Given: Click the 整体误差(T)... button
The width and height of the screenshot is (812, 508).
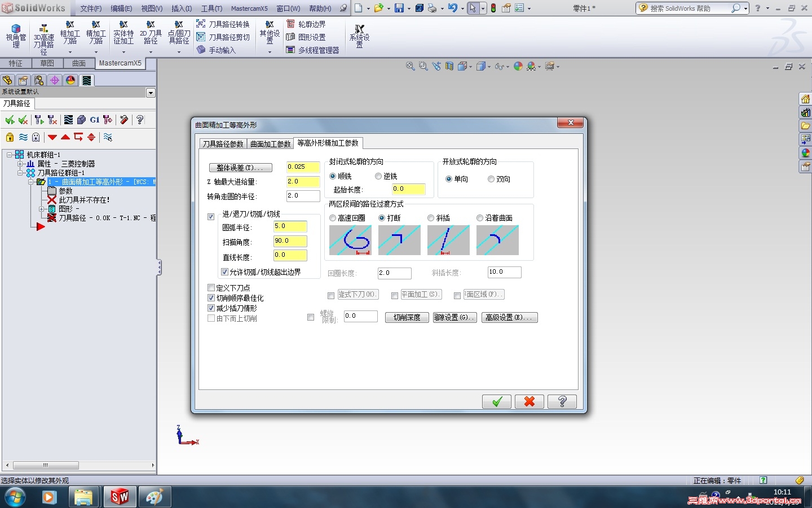Looking at the screenshot, I should click(240, 168).
